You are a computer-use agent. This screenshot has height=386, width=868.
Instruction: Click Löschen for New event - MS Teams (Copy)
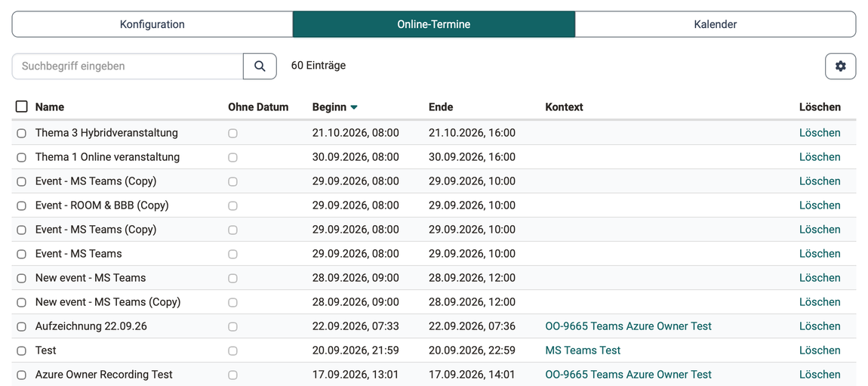tap(819, 302)
